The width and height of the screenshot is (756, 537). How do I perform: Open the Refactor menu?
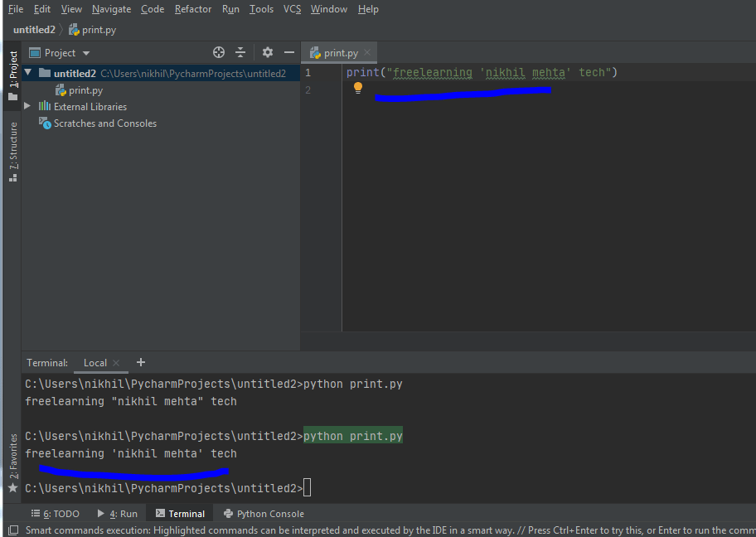tap(193, 9)
